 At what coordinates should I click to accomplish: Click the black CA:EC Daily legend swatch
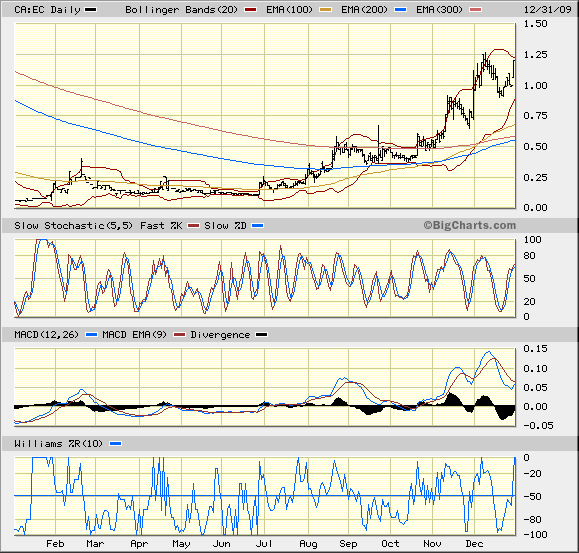pyautogui.click(x=91, y=10)
